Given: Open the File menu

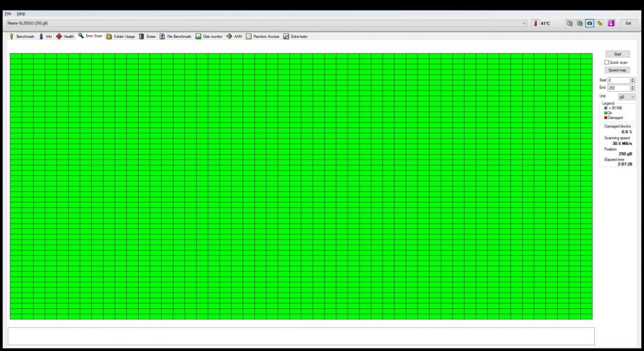Looking at the screenshot, I should 8,13.
